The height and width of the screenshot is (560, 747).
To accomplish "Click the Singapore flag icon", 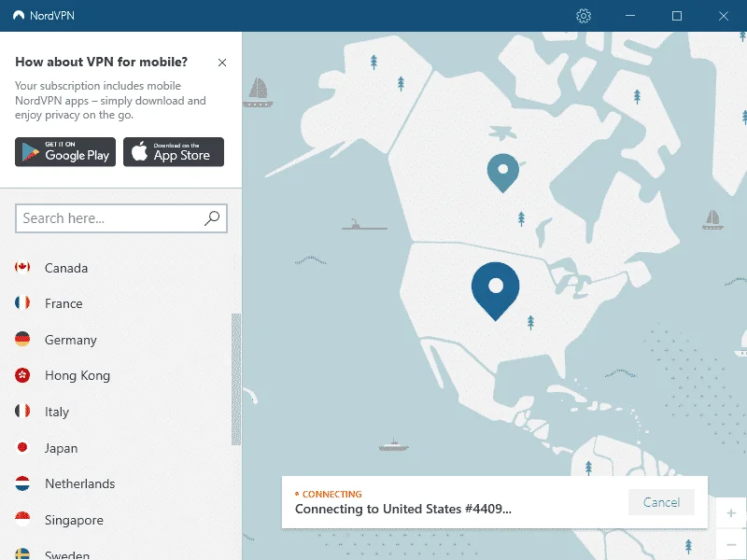I will [22, 519].
